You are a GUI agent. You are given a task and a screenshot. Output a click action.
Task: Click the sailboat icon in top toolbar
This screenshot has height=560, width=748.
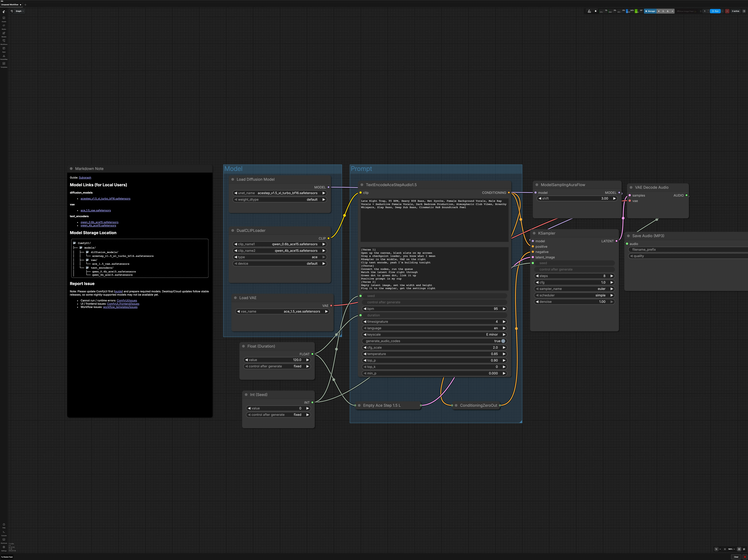(x=589, y=11)
